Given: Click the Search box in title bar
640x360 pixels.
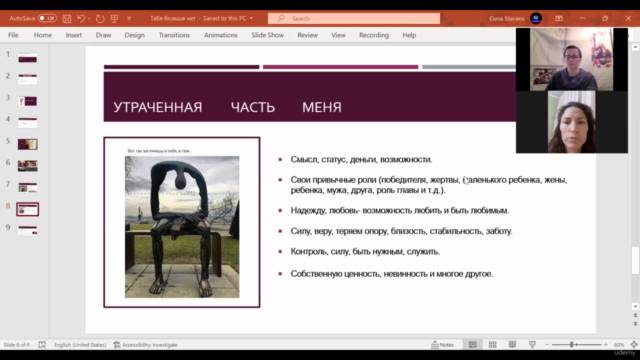Looking at the screenshot, I should pyautogui.click(x=354, y=18).
